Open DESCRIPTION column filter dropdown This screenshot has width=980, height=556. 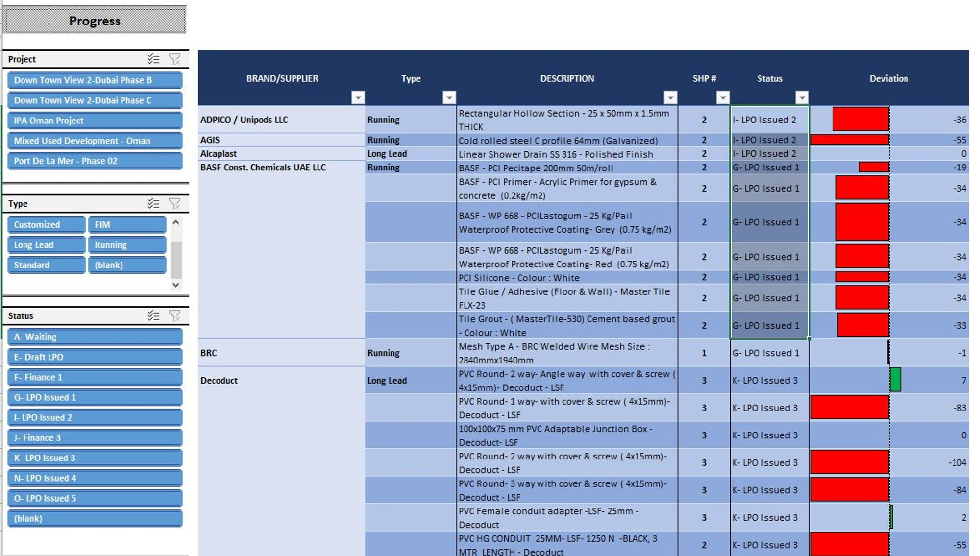pyautogui.click(x=670, y=97)
